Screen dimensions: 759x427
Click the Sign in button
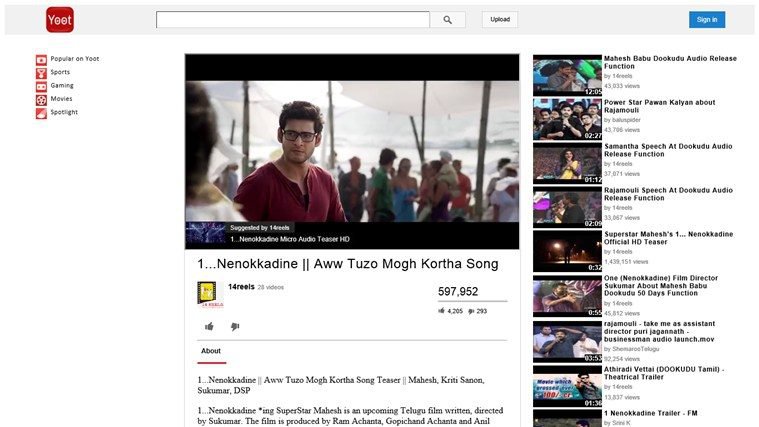pos(707,19)
